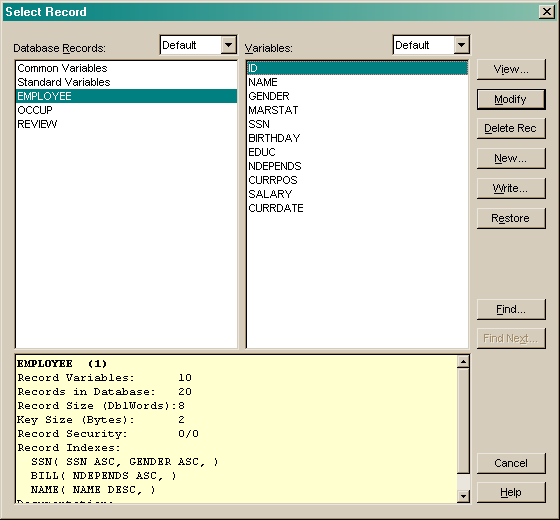Select the ID variable
Screen dimensions: 560x520
(357, 68)
